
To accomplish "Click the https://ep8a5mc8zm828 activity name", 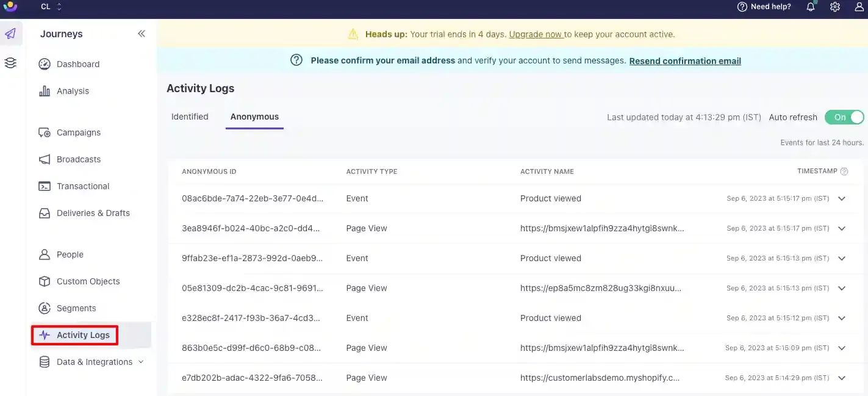I will 601,288.
